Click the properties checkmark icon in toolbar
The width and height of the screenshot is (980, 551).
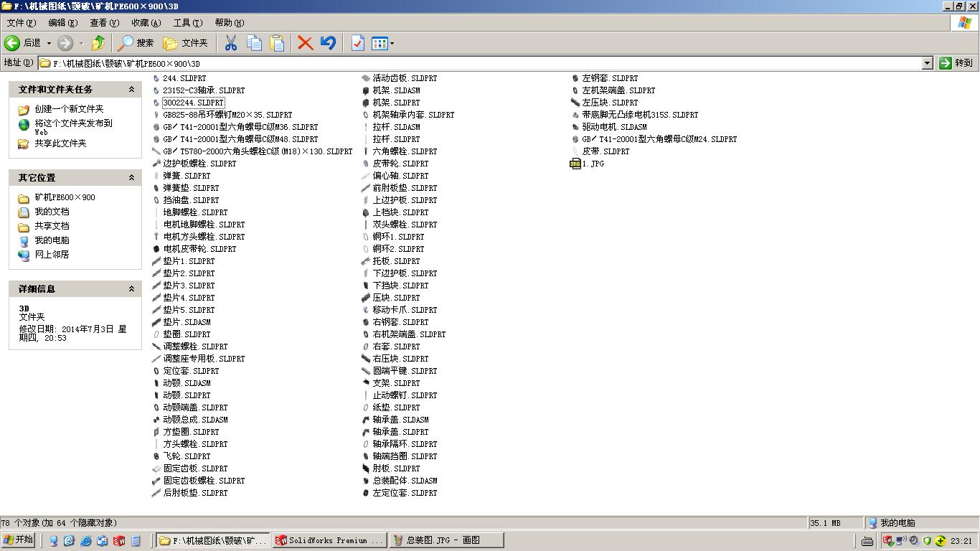click(357, 43)
